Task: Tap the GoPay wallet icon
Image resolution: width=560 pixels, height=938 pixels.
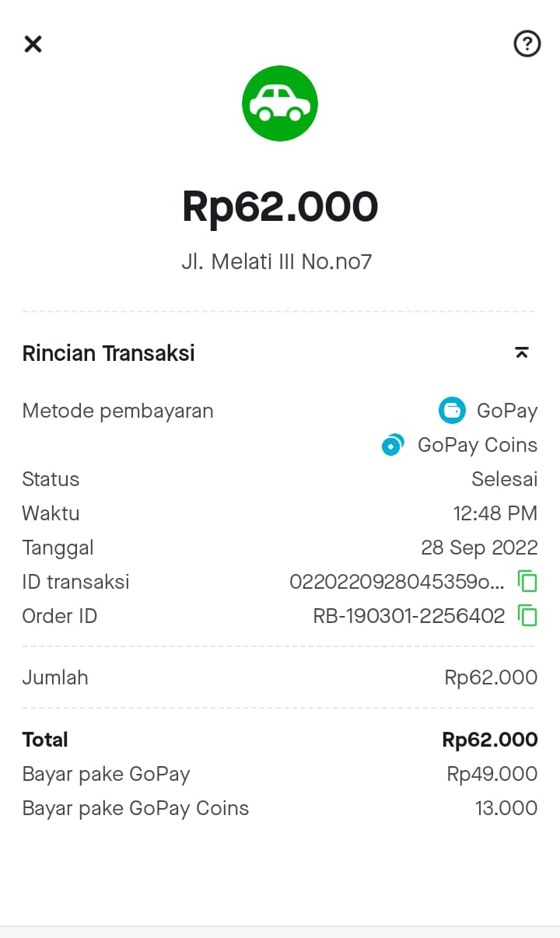Action: coord(452,411)
